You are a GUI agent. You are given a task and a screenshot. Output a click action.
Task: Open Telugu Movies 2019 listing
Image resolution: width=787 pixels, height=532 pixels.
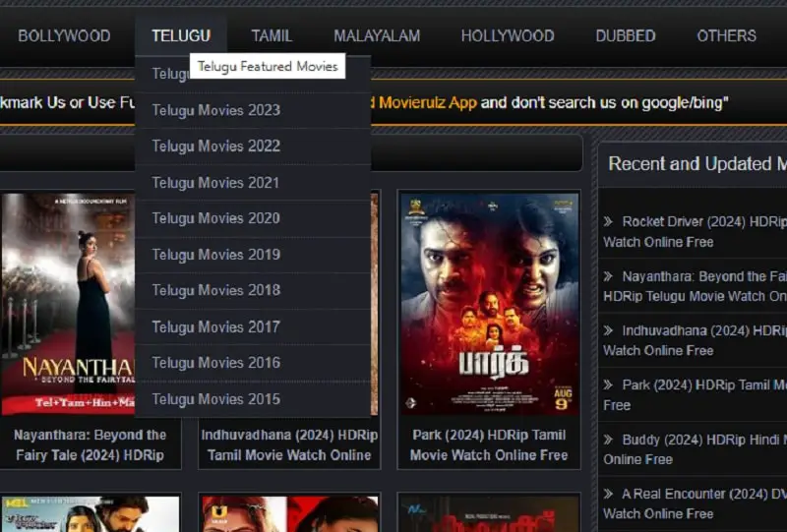(x=215, y=255)
